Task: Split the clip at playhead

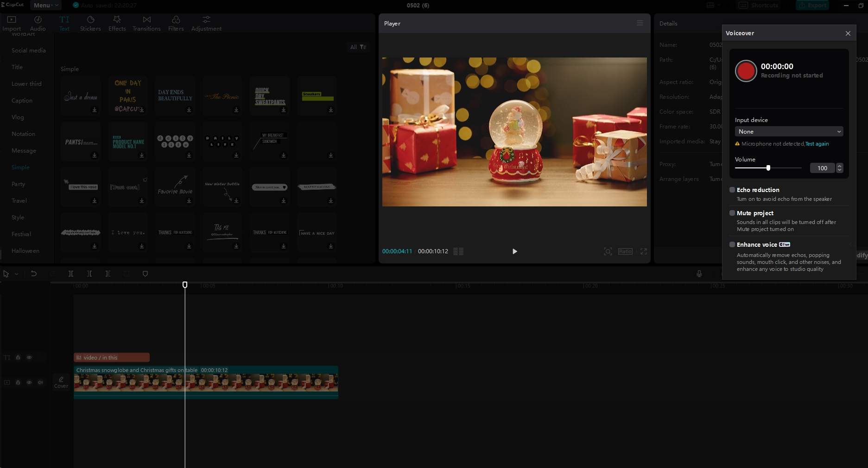Action: pos(71,274)
